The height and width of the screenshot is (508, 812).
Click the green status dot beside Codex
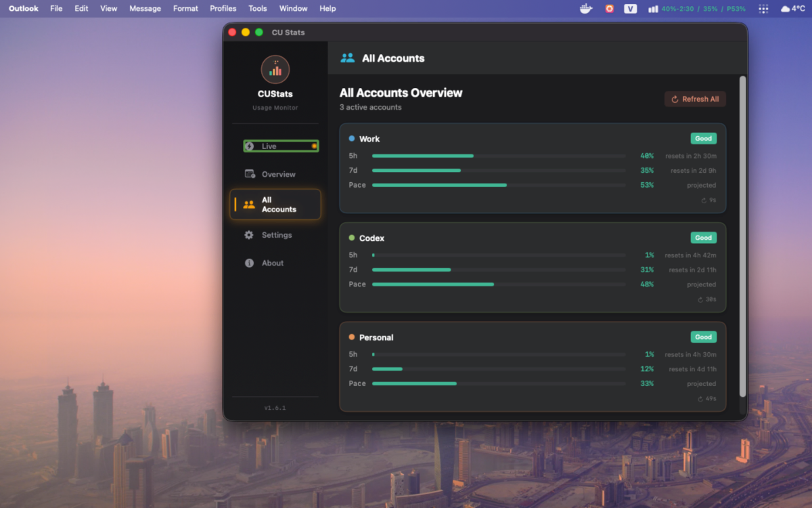point(351,238)
